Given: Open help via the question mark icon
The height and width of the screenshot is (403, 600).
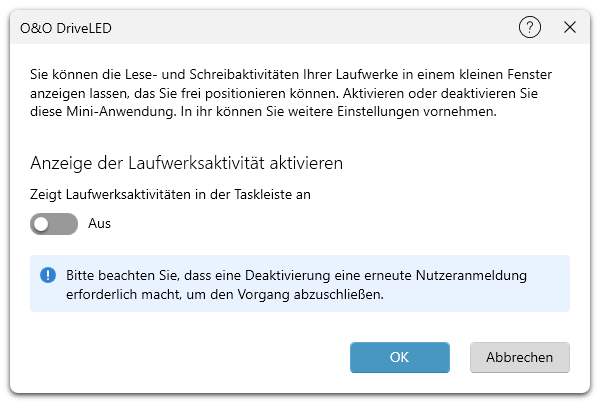Looking at the screenshot, I should (x=530, y=28).
